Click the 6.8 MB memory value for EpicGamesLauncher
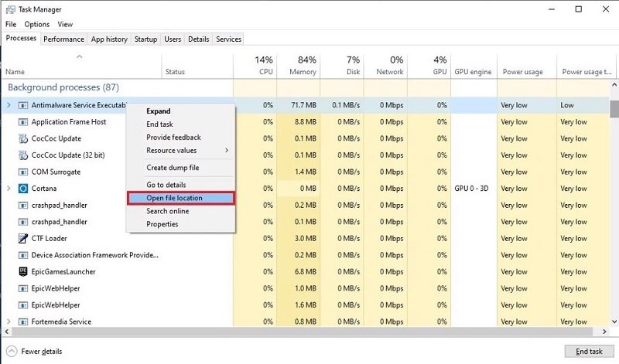 [x=305, y=272]
